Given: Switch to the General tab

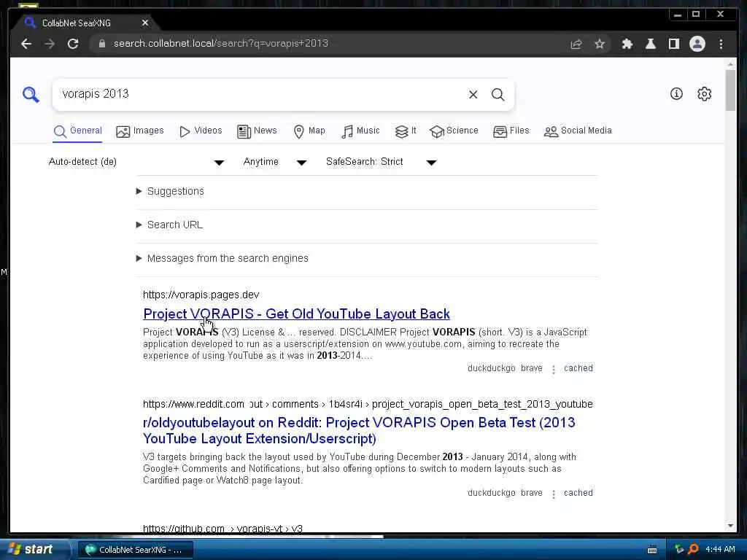Looking at the screenshot, I should (77, 131).
